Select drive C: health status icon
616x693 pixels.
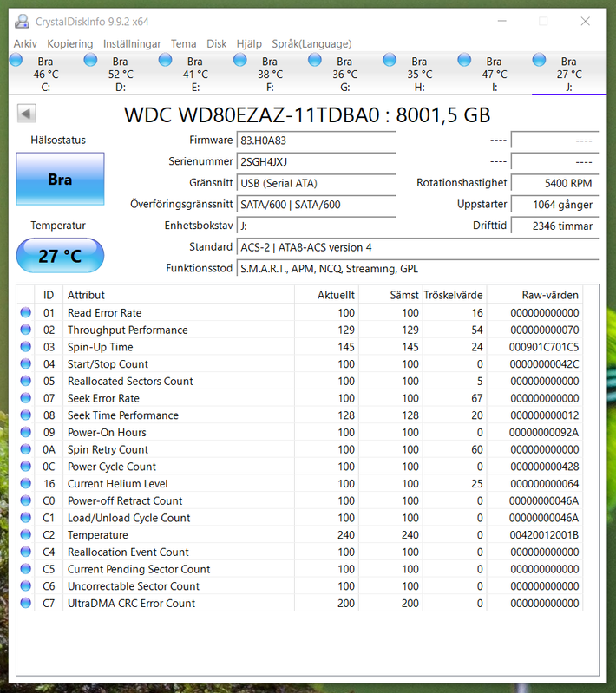point(16,60)
